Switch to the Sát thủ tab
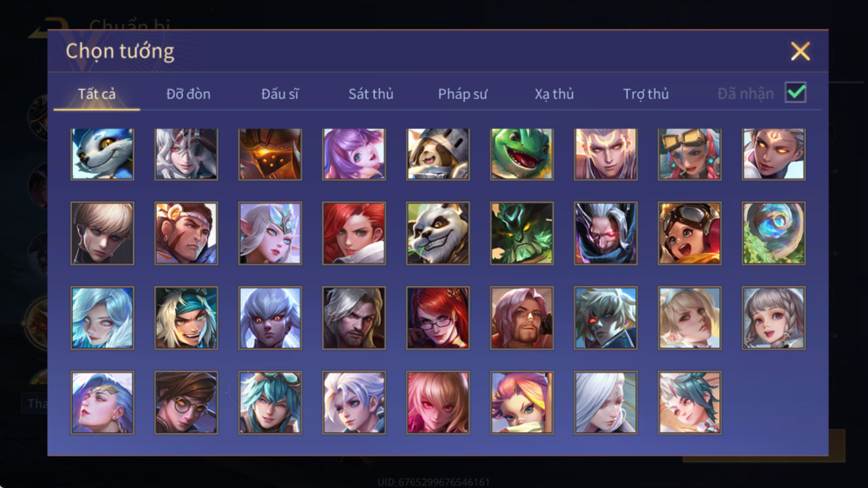 coord(371,94)
